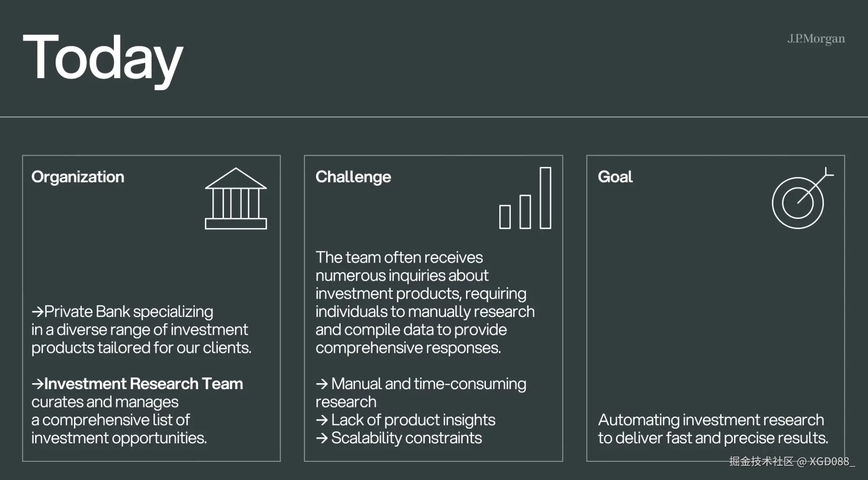The width and height of the screenshot is (868, 480).
Task: Click the ascending bar chart icon
Action: pyautogui.click(x=525, y=198)
